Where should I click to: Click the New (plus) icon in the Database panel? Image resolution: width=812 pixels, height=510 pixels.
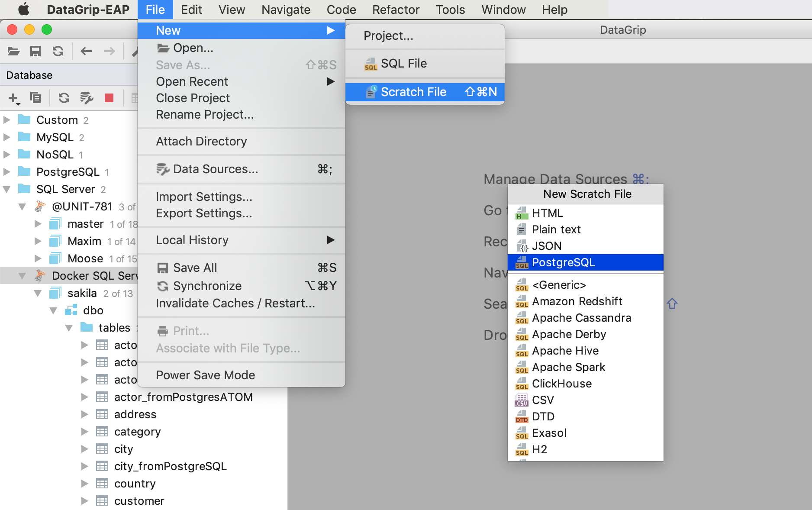tap(14, 98)
